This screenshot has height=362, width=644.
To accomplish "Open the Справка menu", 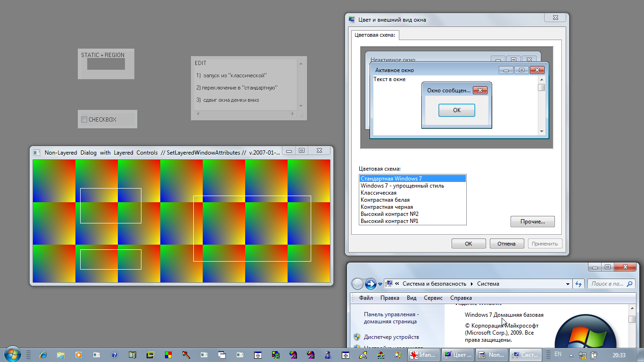I will (461, 298).
